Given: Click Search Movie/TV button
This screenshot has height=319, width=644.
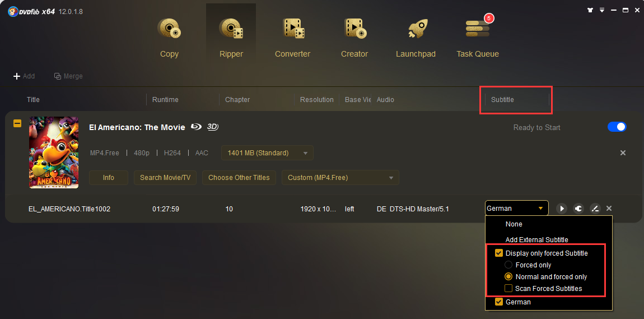Looking at the screenshot, I should 165,178.
